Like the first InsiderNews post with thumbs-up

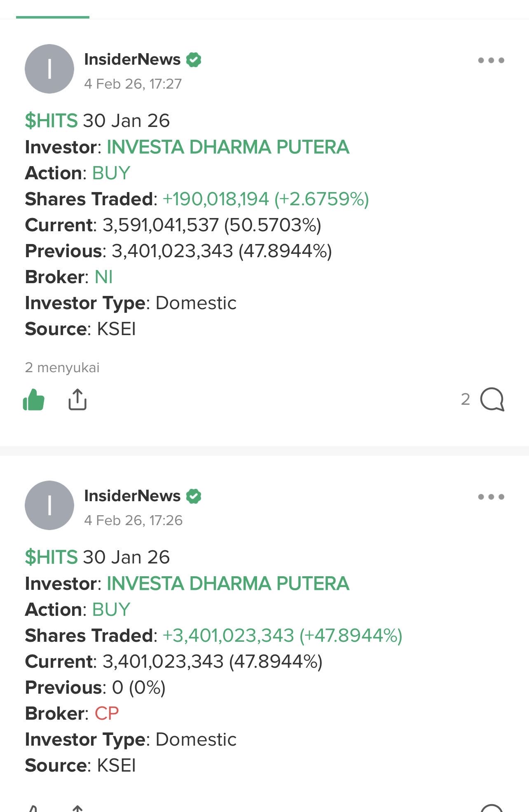coord(34,400)
